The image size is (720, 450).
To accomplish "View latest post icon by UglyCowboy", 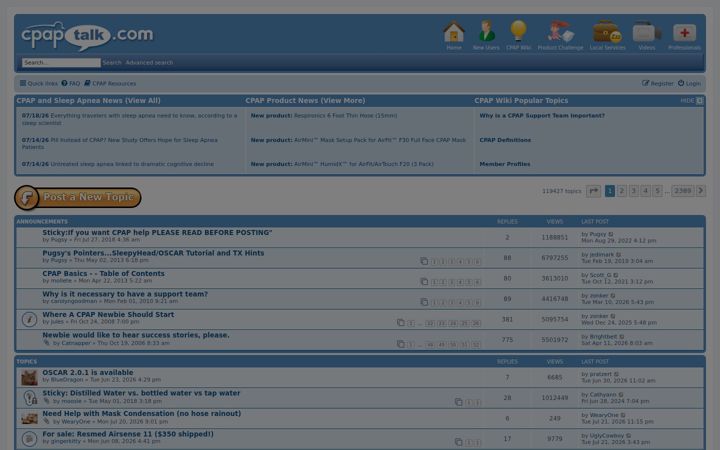I will tap(629, 436).
